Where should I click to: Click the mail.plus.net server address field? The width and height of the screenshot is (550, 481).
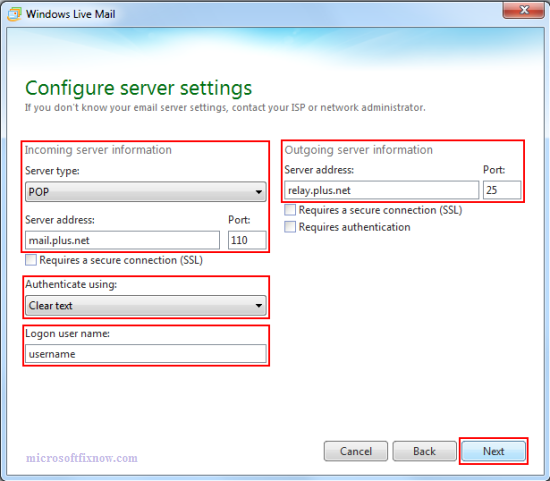click(122, 240)
